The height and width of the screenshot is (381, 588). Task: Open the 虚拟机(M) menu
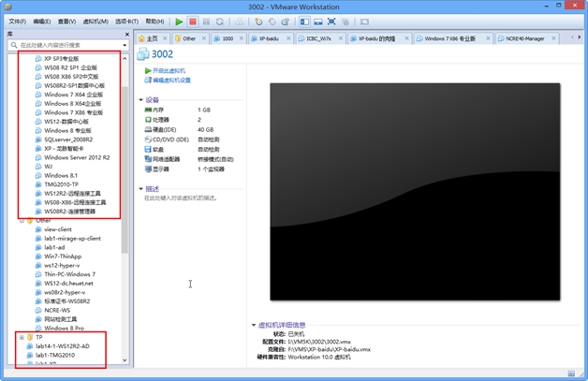pyautogui.click(x=96, y=22)
